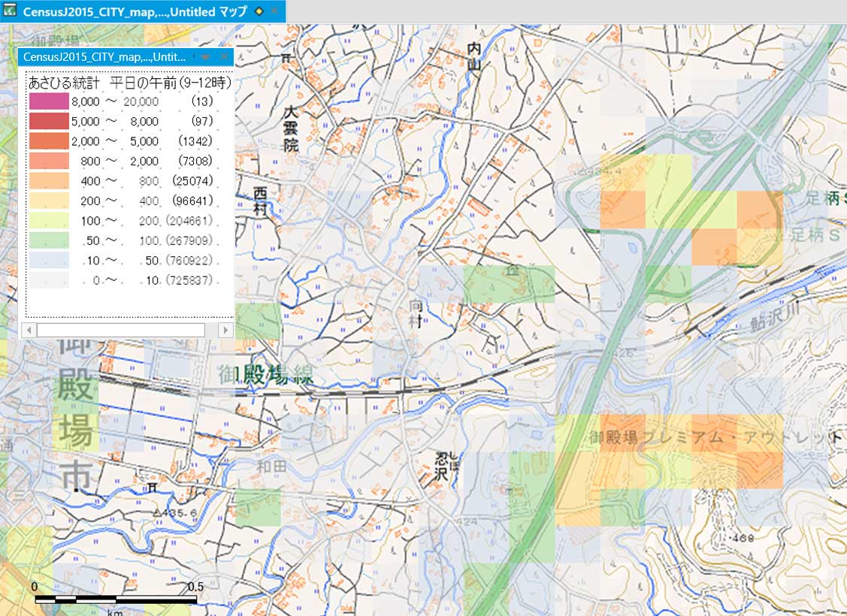Click the legend scrollbar right arrow
The width and height of the screenshot is (847, 616).
[225, 330]
